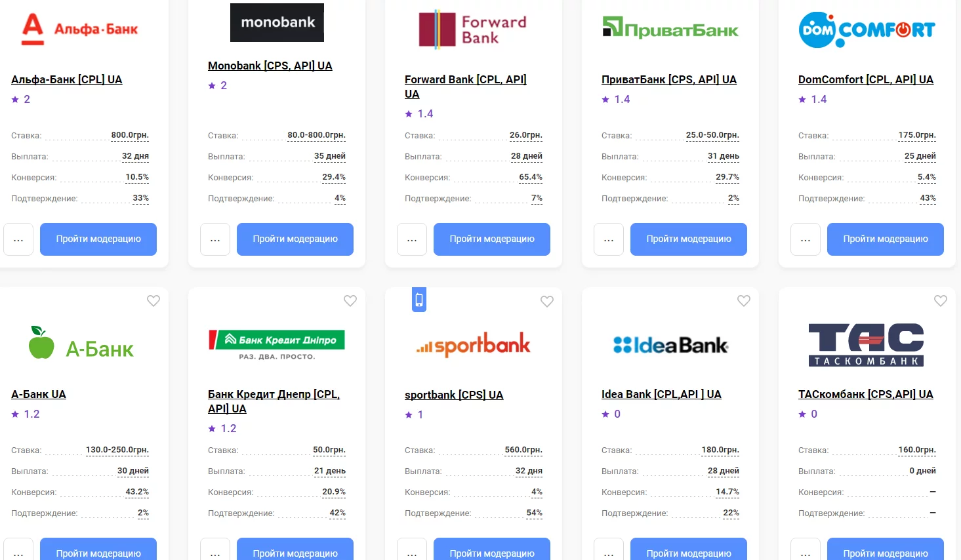Screen dimensions: 961x560
Task: Toggle favorite heart on Банк Кредит Днепр card
Action: click(x=350, y=301)
